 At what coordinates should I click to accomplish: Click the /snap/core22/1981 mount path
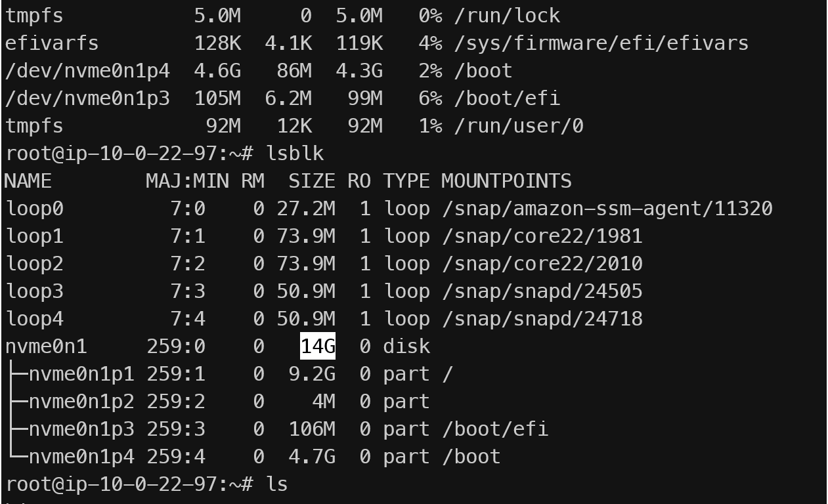tap(542, 236)
